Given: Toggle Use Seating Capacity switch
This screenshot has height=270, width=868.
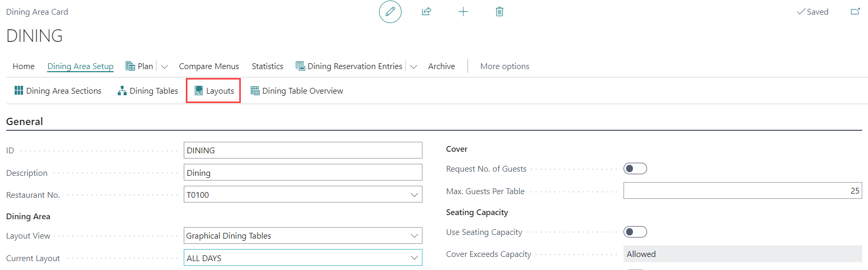Looking at the screenshot, I should [x=635, y=232].
